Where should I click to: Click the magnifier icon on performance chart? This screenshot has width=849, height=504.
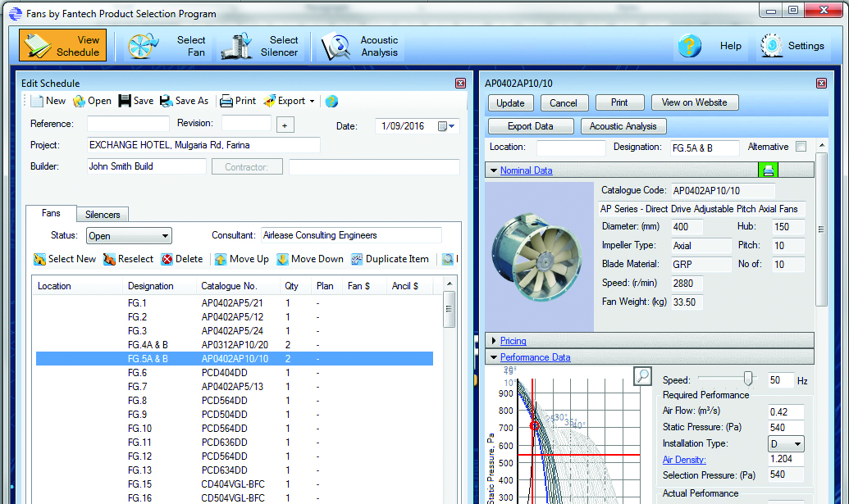point(643,376)
